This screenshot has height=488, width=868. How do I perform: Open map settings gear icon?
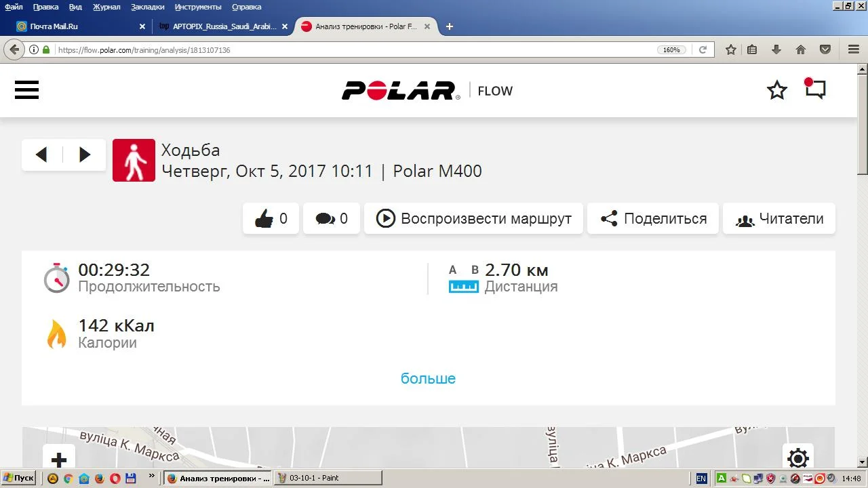pos(798,458)
